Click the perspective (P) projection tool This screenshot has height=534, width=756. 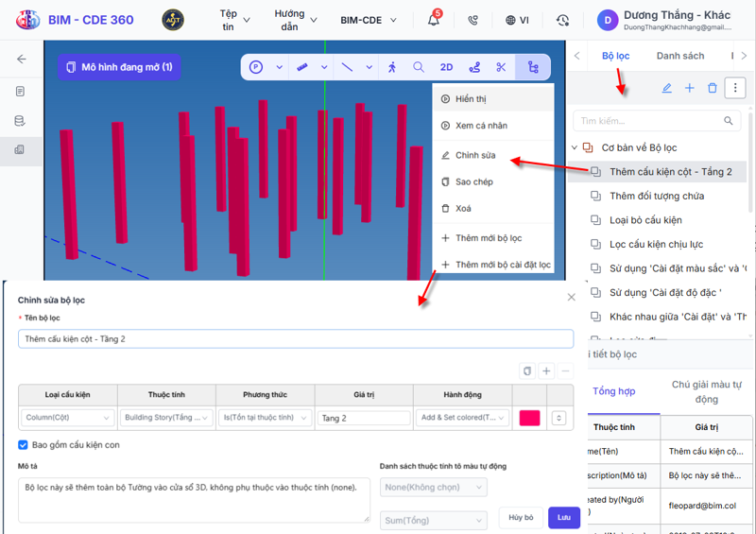point(256,67)
